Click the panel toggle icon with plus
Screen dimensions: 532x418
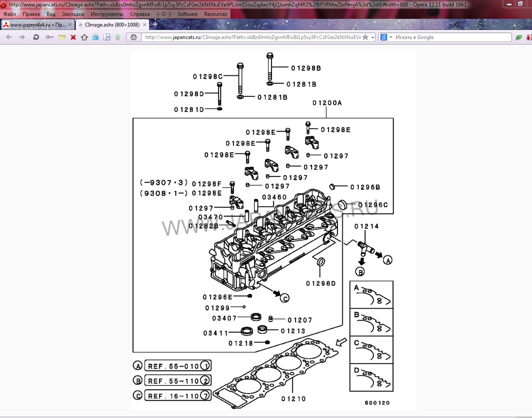pos(107,37)
